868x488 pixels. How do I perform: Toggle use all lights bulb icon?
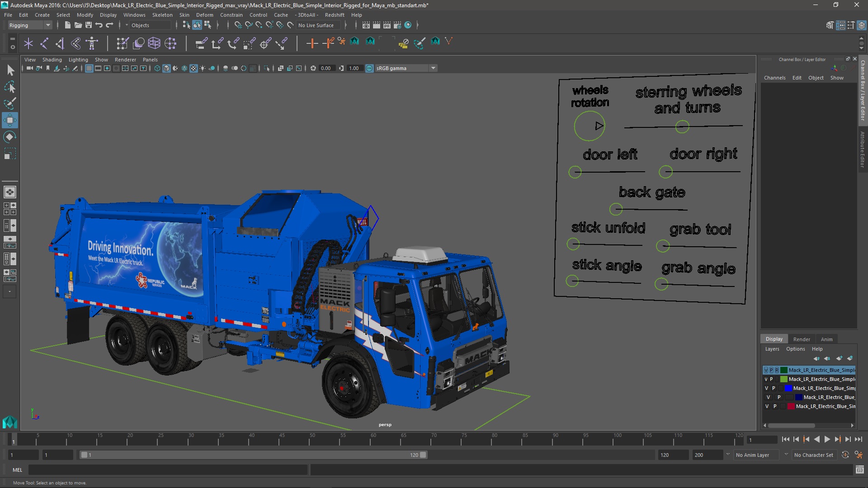(203, 68)
